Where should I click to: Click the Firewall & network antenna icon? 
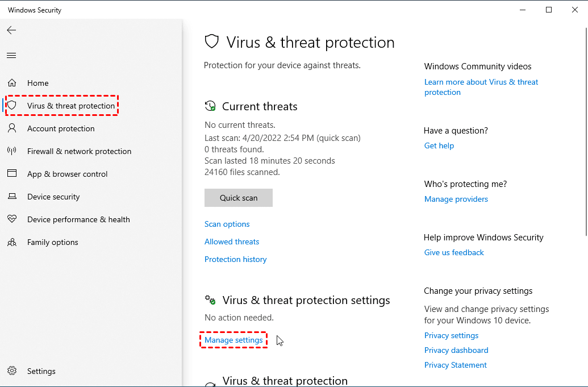pos(12,151)
